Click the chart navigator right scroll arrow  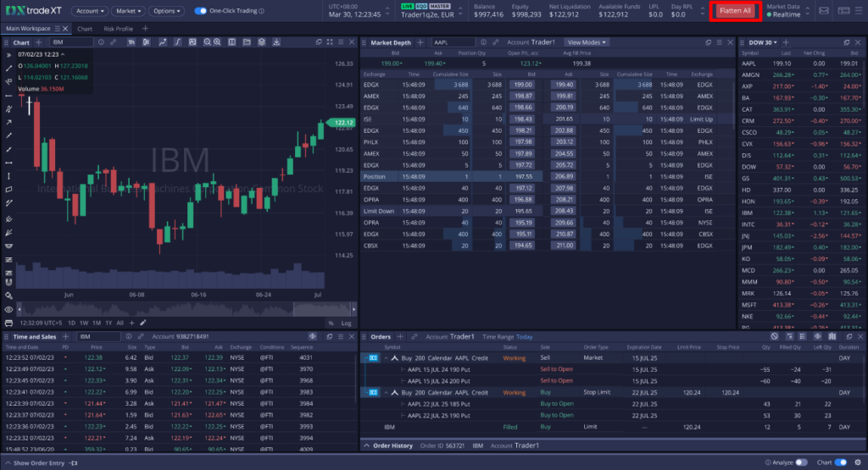(353, 309)
